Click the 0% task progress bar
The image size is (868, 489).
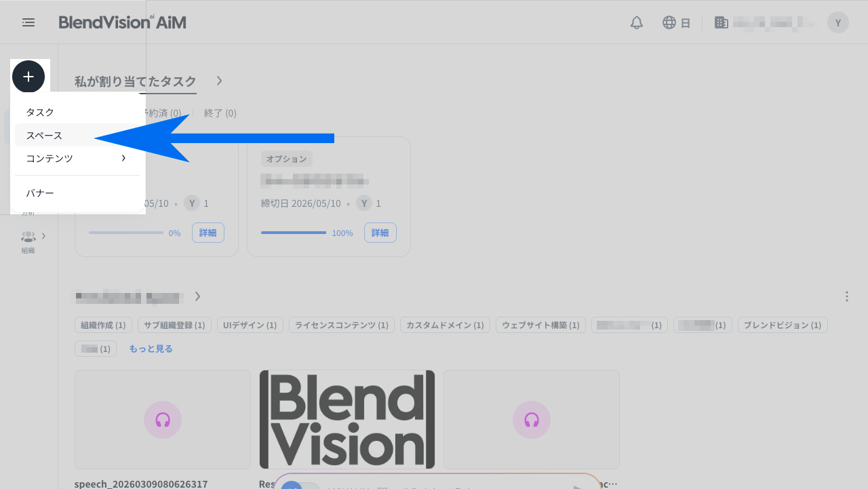point(126,233)
